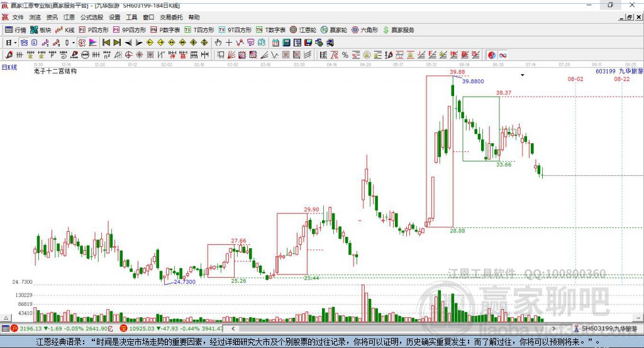Click the red yin-yang icon
The width and height of the screenshot is (644, 348).
[492, 55]
